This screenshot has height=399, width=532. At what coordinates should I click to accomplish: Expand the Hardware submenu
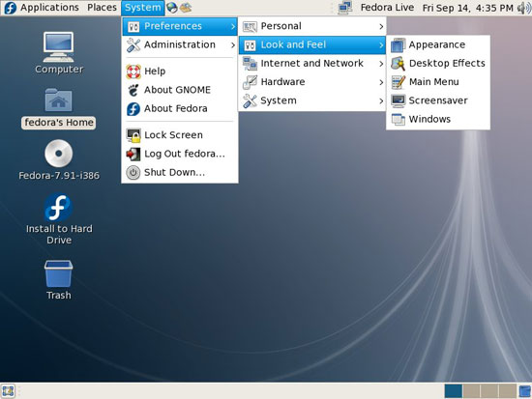(x=312, y=82)
